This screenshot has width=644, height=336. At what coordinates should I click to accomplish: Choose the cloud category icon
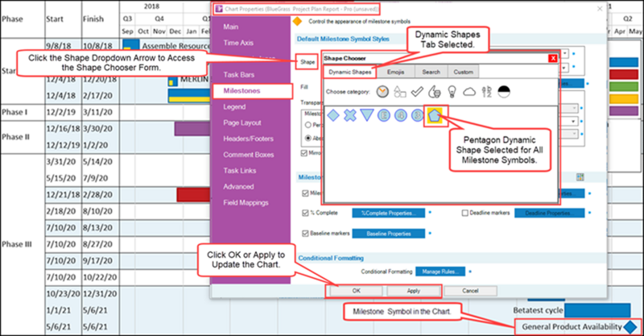coord(469,92)
